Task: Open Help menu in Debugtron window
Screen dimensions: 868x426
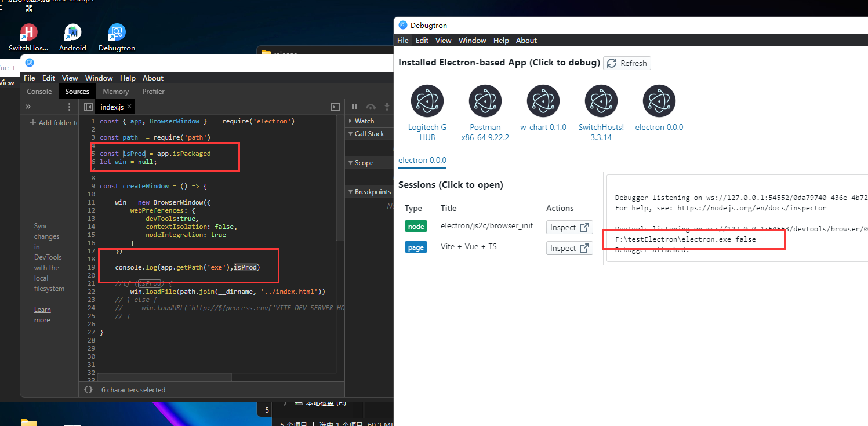Action: coord(501,40)
